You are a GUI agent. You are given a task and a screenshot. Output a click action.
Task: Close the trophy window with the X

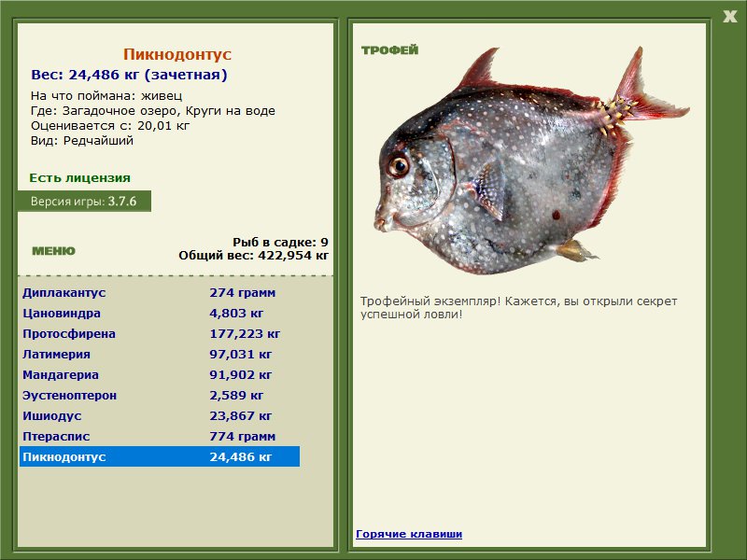729,17
